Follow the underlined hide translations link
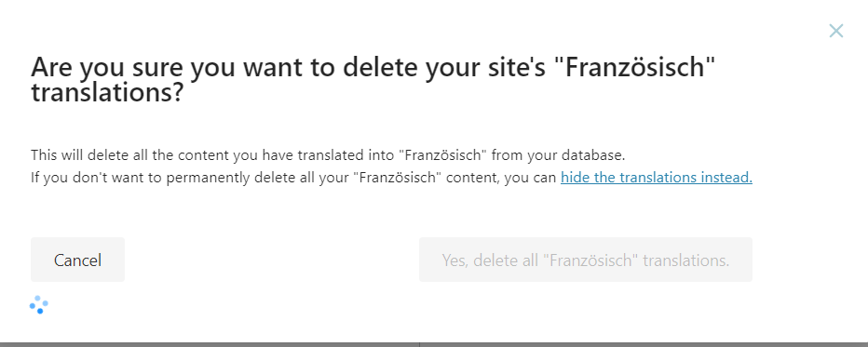Screen dimensions: 868x347 (x=657, y=178)
